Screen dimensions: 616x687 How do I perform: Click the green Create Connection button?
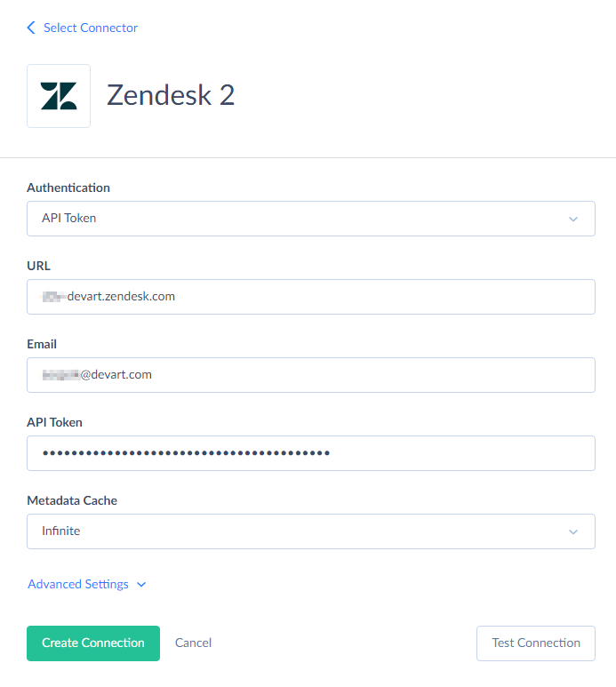coord(93,643)
